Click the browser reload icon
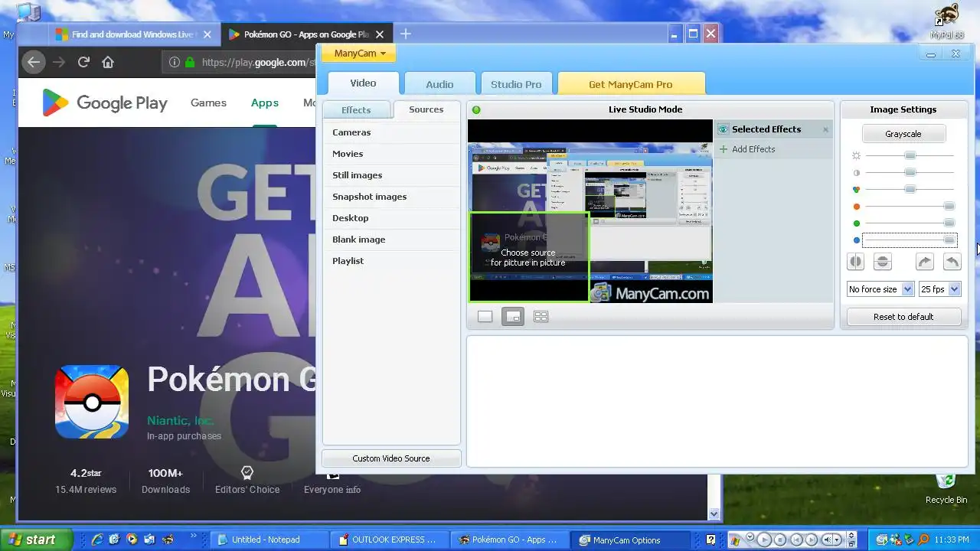The width and height of the screenshot is (980, 551). pyautogui.click(x=83, y=62)
